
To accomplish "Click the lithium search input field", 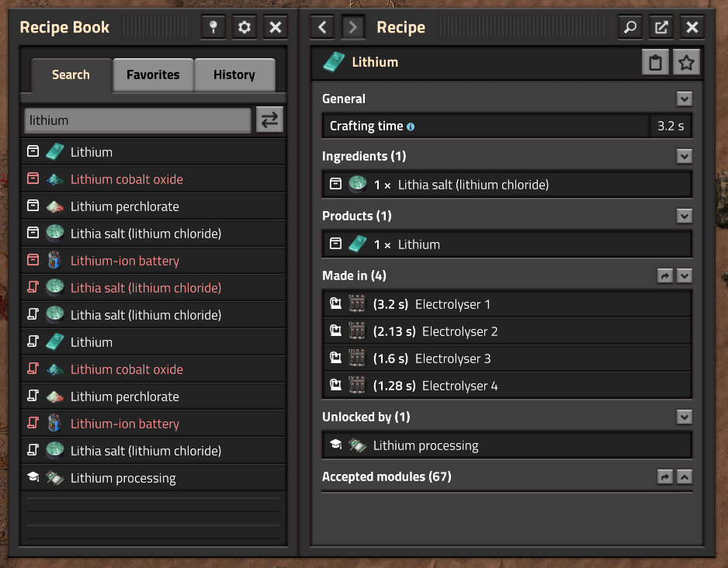I will pyautogui.click(x=137, y=119).
